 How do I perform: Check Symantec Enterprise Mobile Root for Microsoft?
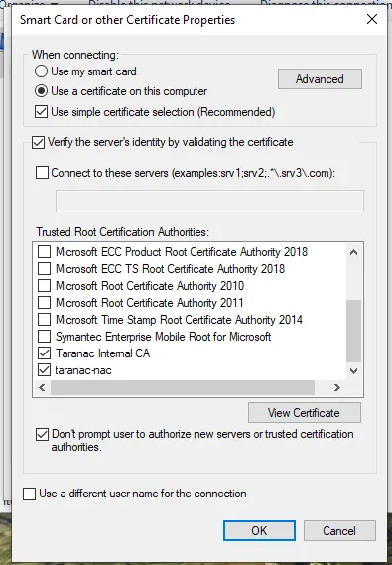coord(44,337)
